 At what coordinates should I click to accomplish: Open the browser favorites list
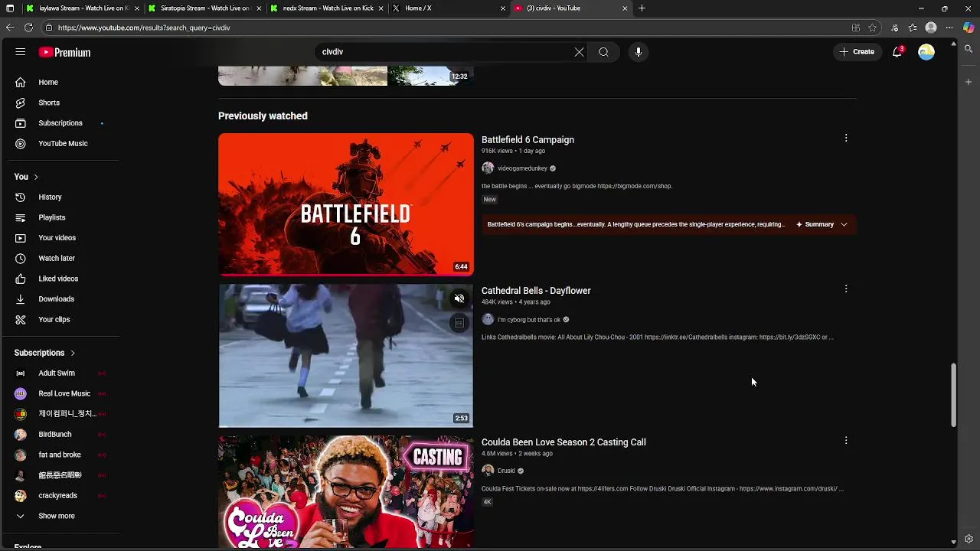(x=913, y=28)
